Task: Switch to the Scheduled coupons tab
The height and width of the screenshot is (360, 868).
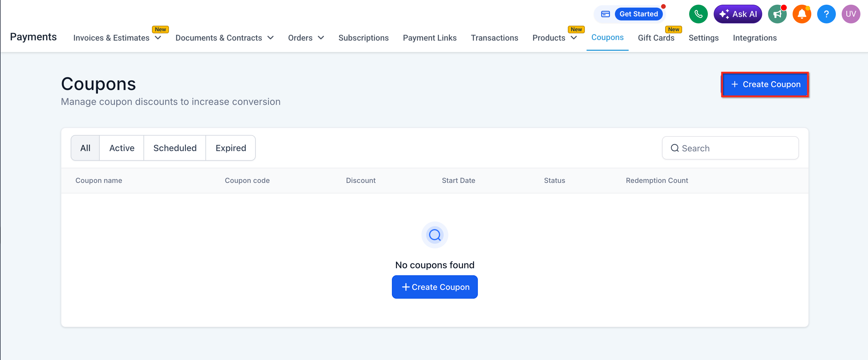Action: [x=174, y=148]
